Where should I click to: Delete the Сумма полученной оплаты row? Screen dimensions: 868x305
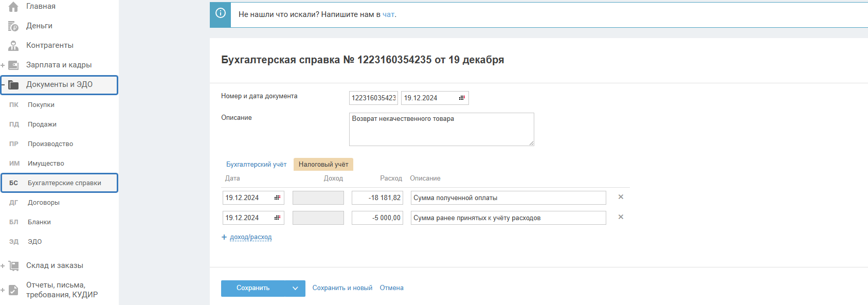621,197
